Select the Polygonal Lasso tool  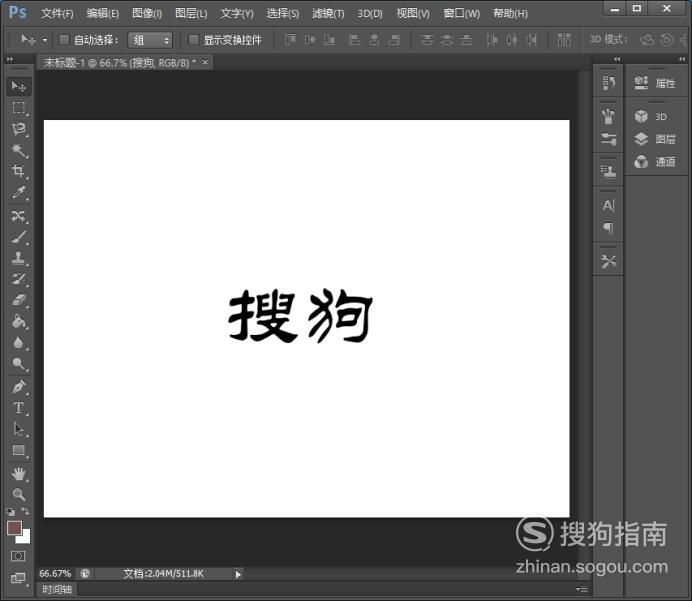click(19, 129)
